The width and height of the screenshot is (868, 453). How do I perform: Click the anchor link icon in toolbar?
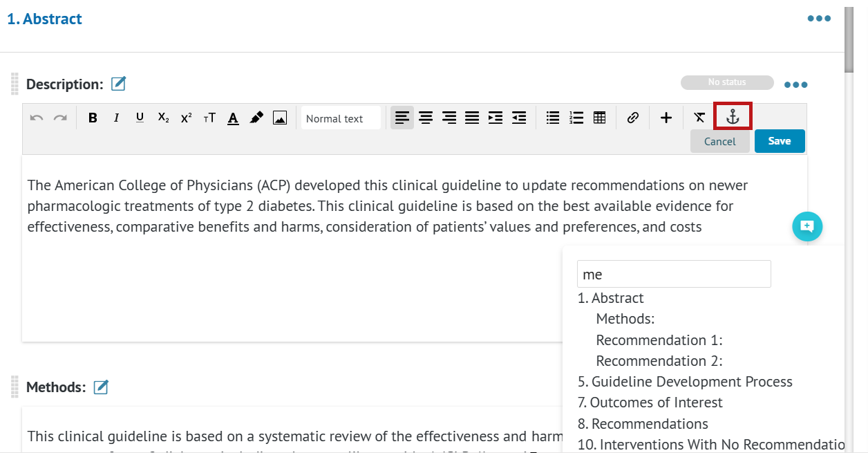coord(733,118)
